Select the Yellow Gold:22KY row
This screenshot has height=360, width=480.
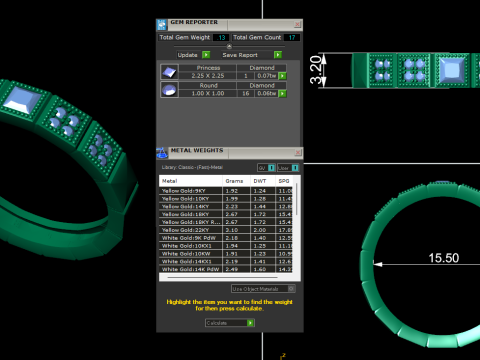click(x=226, y=230)
